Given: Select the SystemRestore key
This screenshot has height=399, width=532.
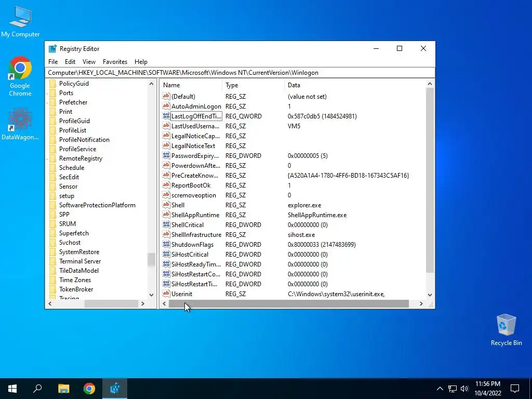Looking at the screenshot, I should (79, 252).
